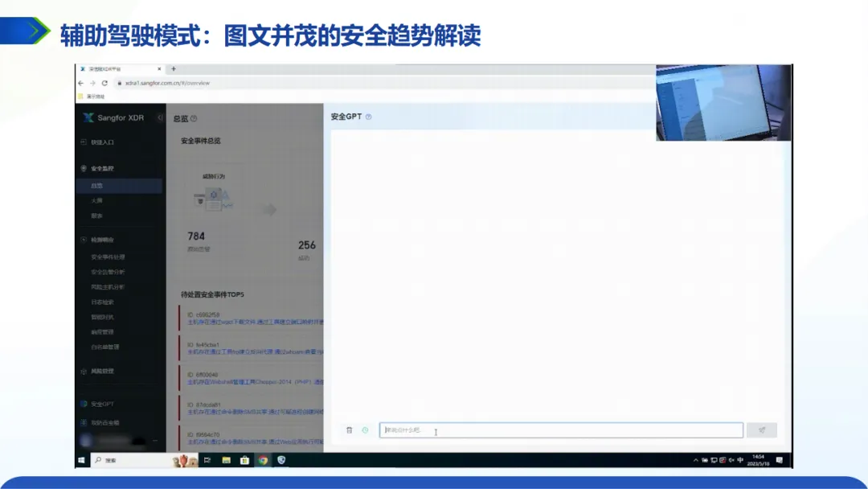Open 攻防百宝箱 in the sidebar
This screenshot has width=868, height=489.
click(x=105, y=422)
